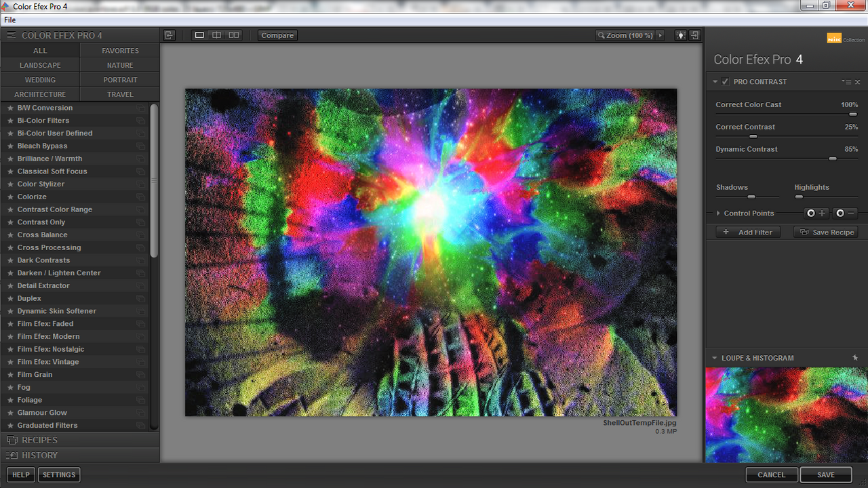Hide the right adjustment panel icon
Image resolution: width=868 pixels, height=488 pixels.
click(x=695, y=35)
